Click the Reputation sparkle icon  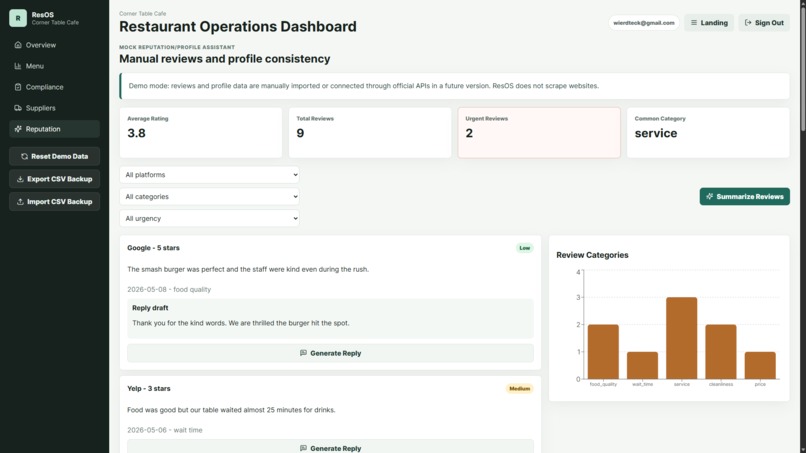pos(18,129)
